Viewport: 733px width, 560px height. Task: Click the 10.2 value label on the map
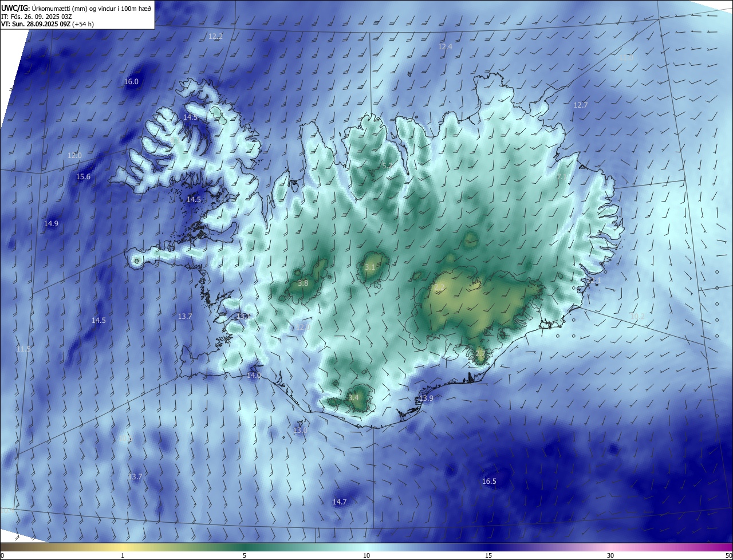click(x=637, y=317)
